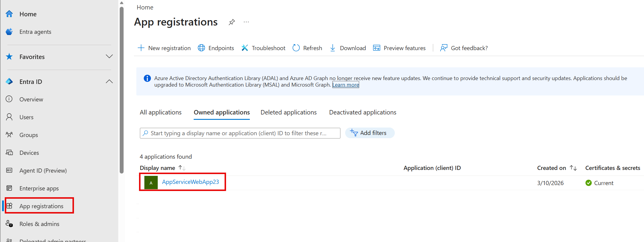Expand the Favorites section chevron

[109, 56]
